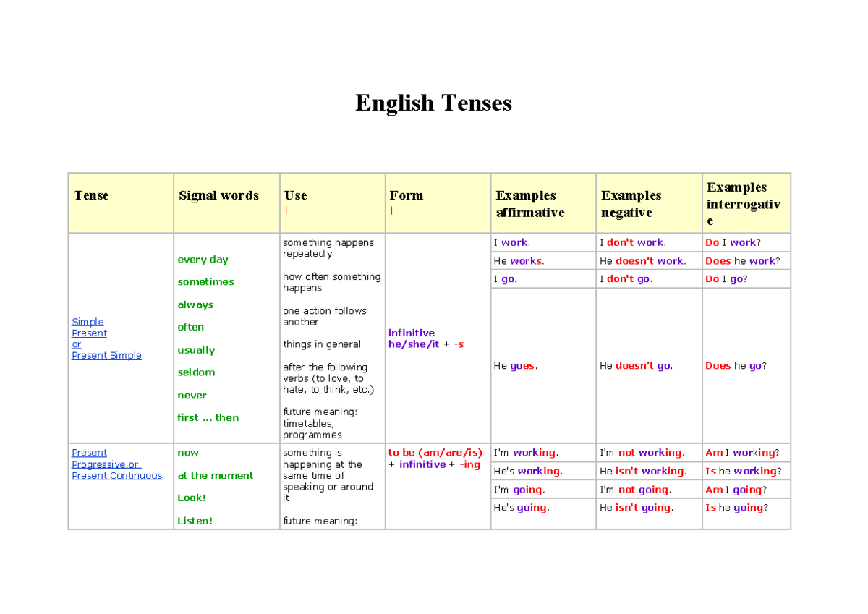Select the Tense column header
Viewport: 868px width, 614px height.
click(x=90, y=195)
